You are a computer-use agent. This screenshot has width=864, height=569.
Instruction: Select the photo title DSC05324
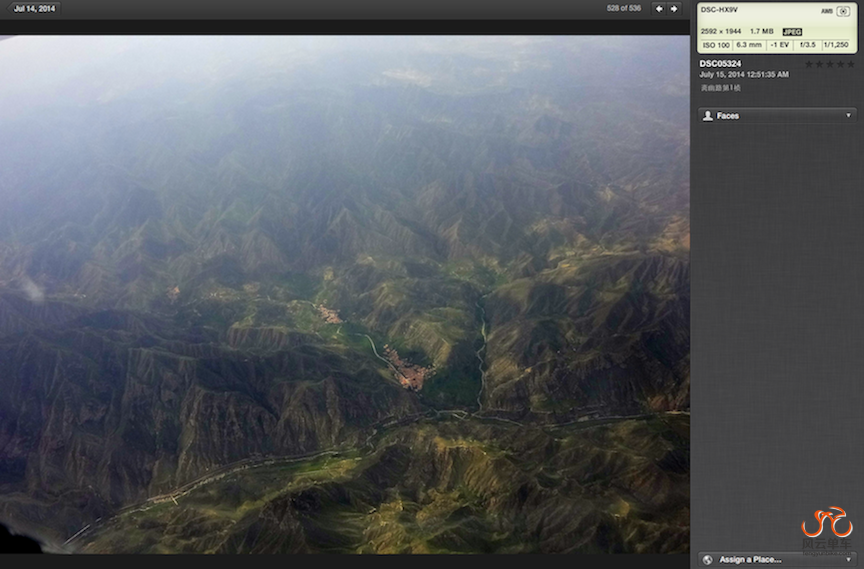[720, 63]
